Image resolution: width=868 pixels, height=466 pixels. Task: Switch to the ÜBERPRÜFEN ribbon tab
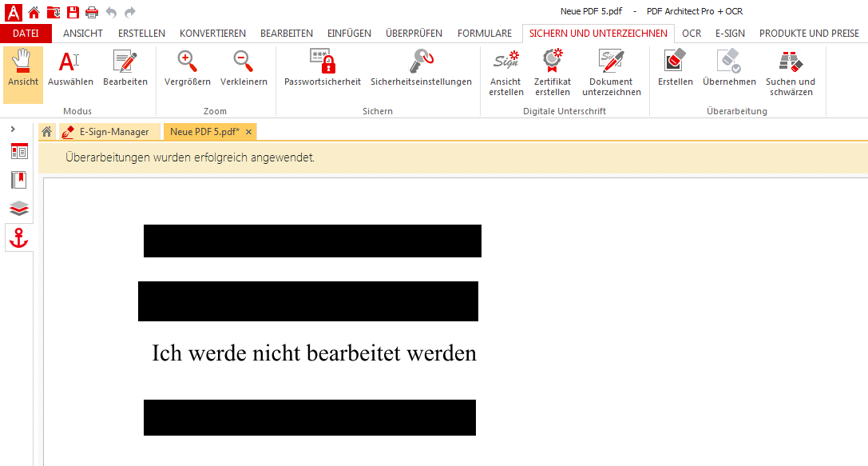[x=414, y=34]
